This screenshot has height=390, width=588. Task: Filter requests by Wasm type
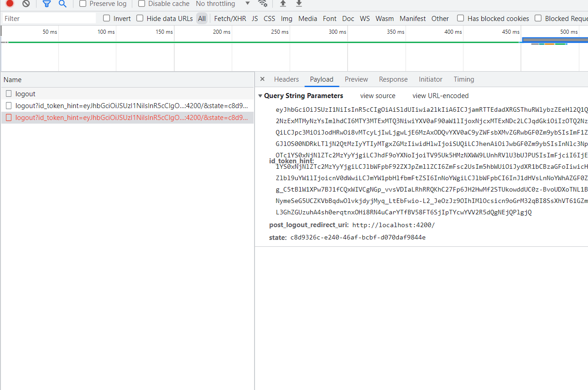(385, 19)
